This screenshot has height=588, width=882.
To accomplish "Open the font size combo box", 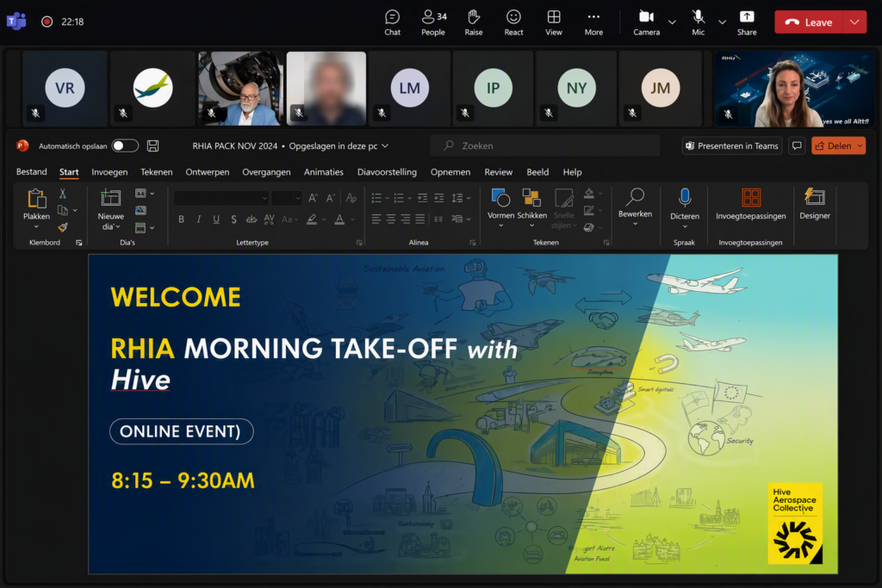I will point(287,198).
